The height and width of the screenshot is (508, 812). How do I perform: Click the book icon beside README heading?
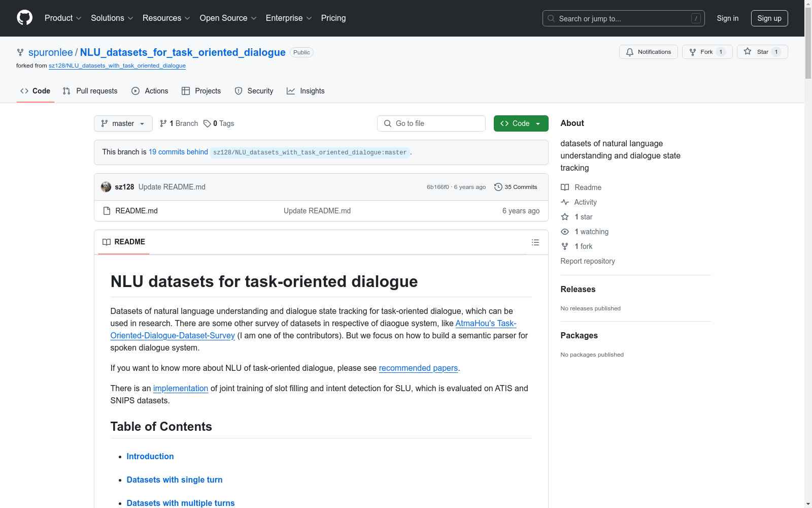107,242
